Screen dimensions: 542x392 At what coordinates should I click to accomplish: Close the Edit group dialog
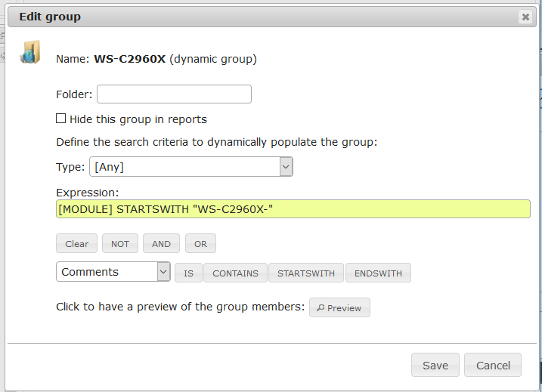(x=525, y=17)
